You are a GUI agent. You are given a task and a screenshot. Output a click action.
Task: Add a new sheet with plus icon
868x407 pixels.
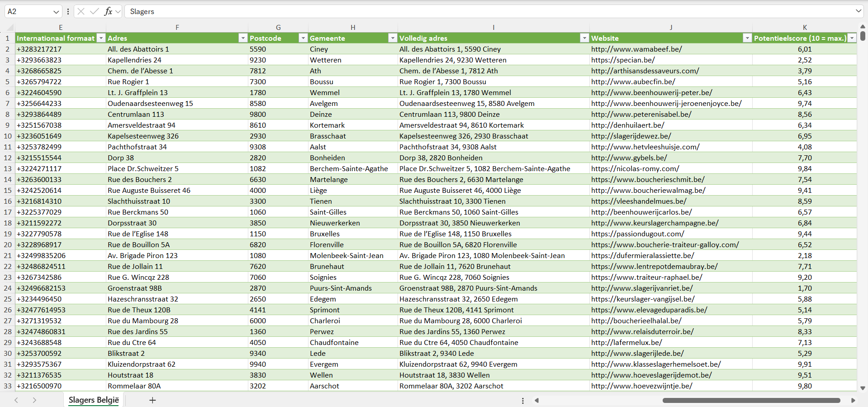pos(152,400)
